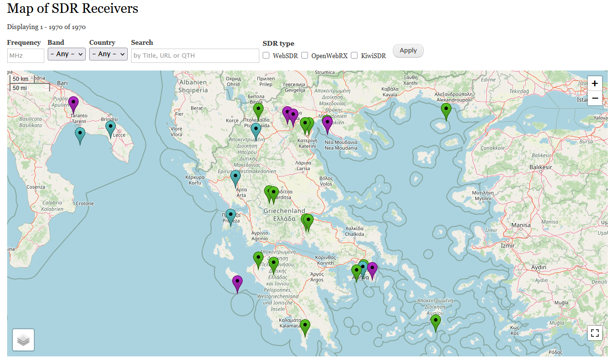
Task: Click the Izmir city label on map
Action: 507,246
